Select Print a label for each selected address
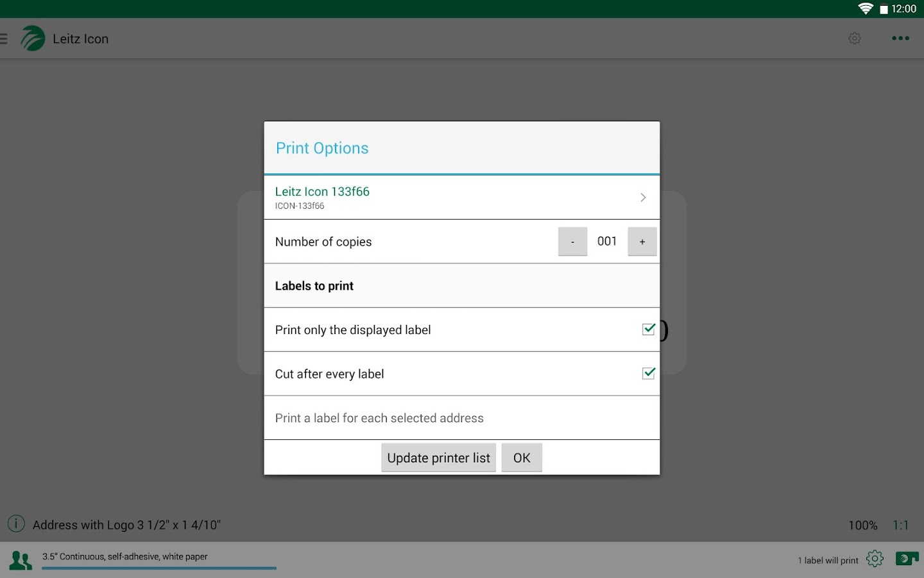 pyautogui.click(x=379, y=417)
